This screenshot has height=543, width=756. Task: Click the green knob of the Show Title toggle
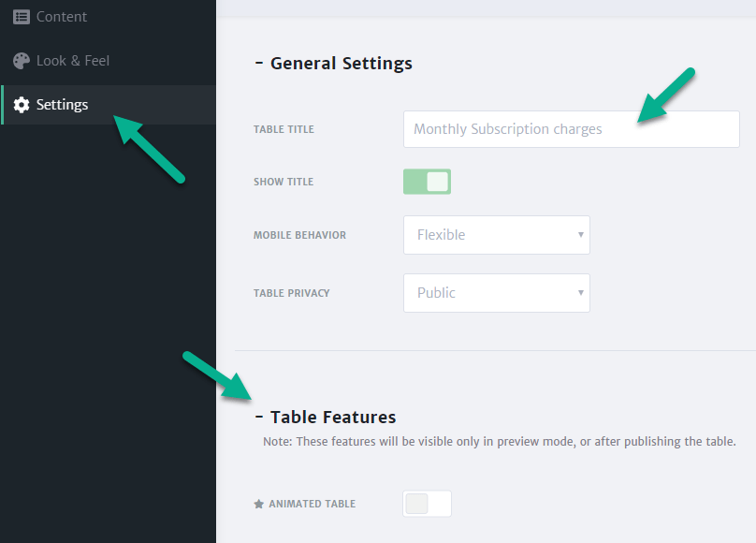click(x=436, y=182)
